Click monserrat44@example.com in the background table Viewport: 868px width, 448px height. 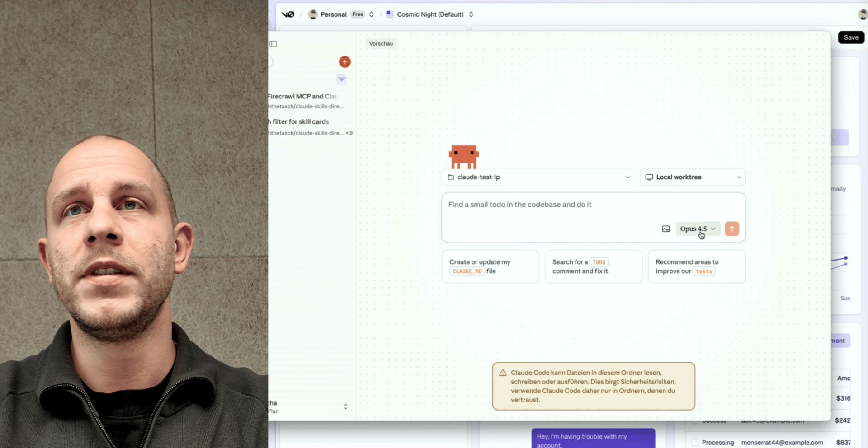[x=782, y=443]
